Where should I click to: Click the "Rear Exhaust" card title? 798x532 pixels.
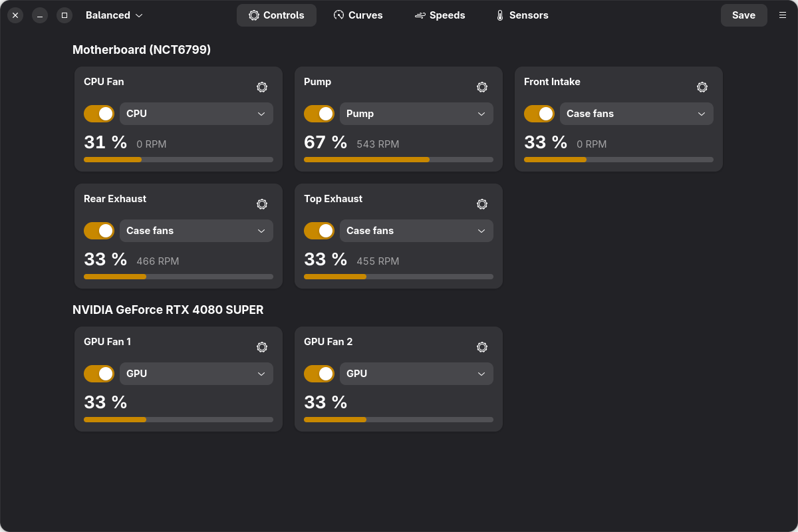[x=115, y=199]
